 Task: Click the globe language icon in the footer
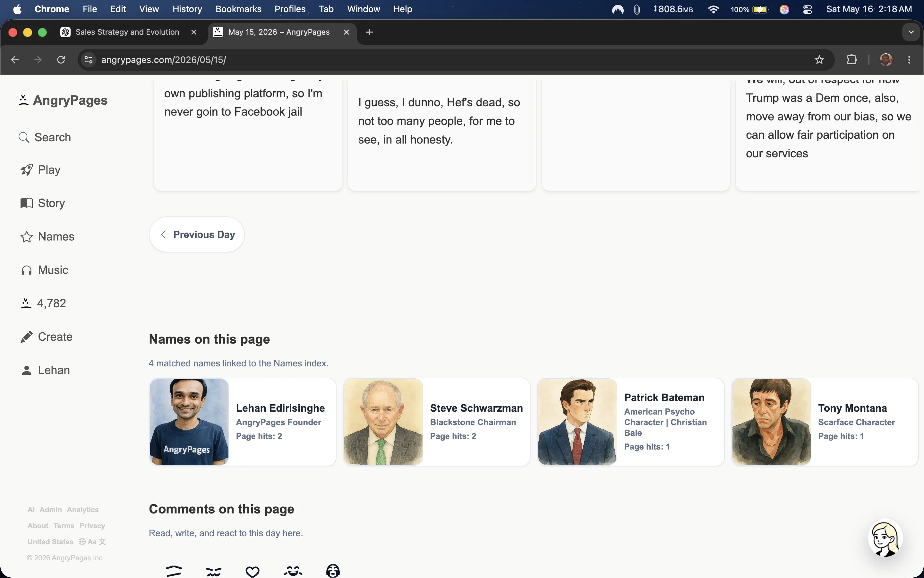point(82,541)
